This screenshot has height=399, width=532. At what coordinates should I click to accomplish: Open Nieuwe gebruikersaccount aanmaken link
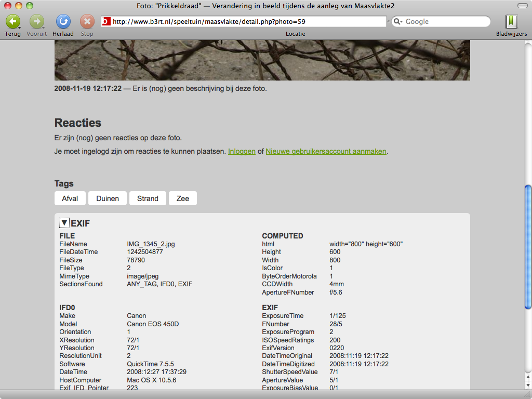pos(326,151)
